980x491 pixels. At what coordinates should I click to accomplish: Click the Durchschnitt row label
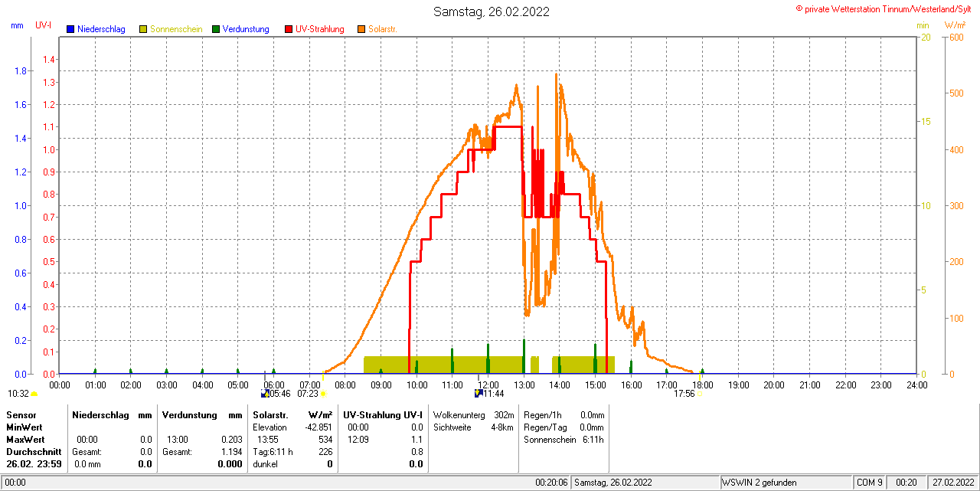click(34, 452)
